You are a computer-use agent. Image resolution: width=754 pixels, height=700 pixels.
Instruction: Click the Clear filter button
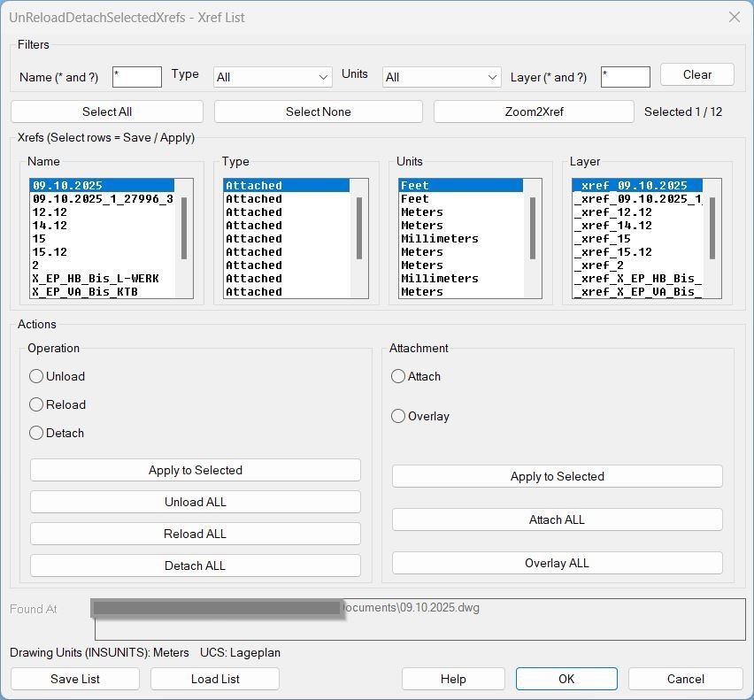click(696, 74)
